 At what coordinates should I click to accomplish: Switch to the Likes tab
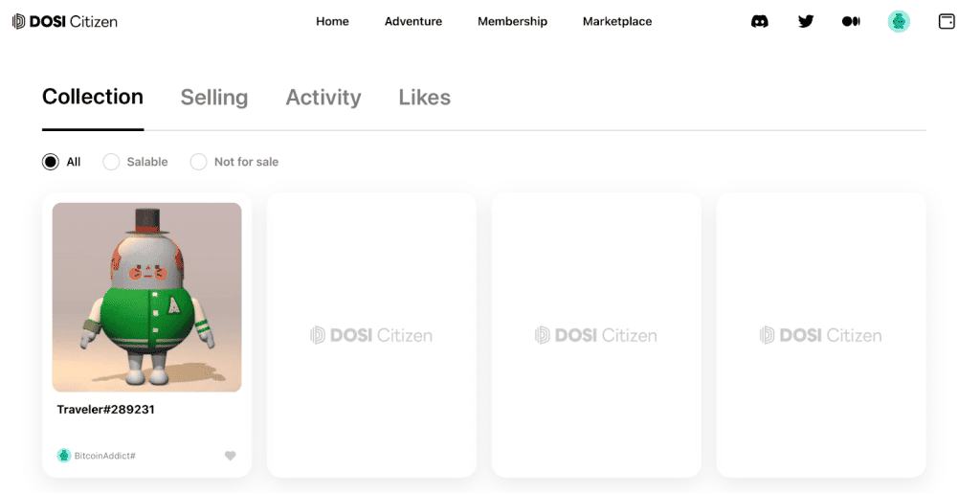424,98
